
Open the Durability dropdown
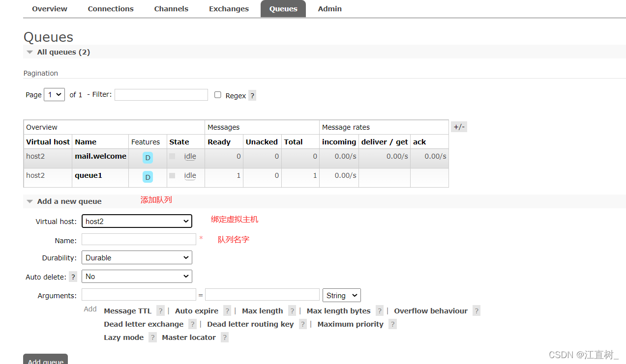pyautogui.click(x=137, y=257)
